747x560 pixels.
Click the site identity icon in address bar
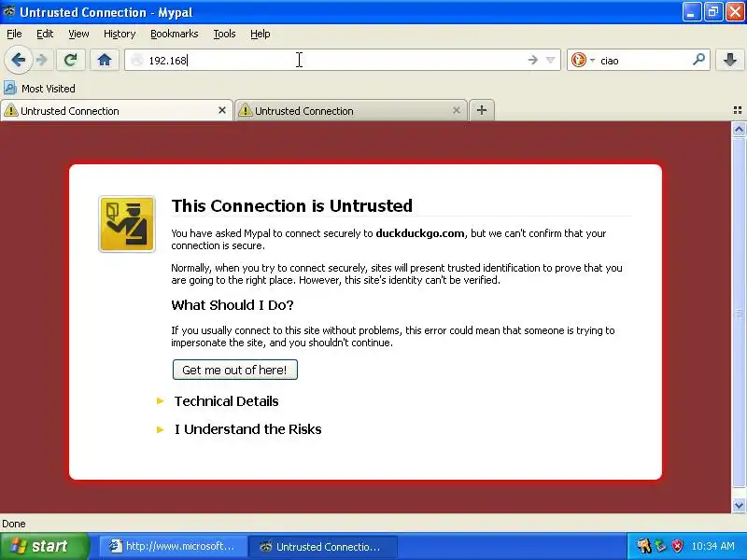pyautogui.click(x=137, y=60)
